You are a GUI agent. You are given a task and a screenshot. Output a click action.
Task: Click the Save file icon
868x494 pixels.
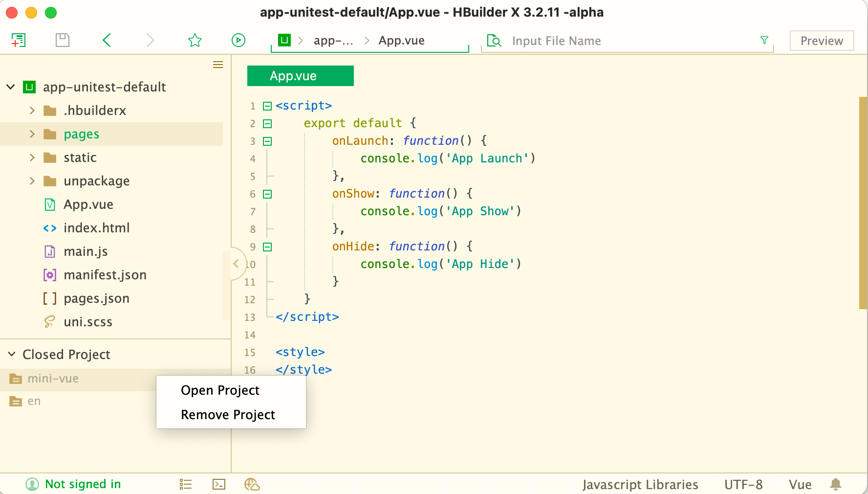63,40
